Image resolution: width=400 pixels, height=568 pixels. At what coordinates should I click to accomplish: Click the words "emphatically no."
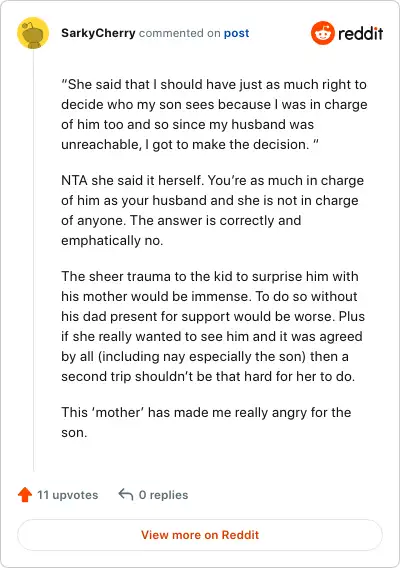coord(112,241)
